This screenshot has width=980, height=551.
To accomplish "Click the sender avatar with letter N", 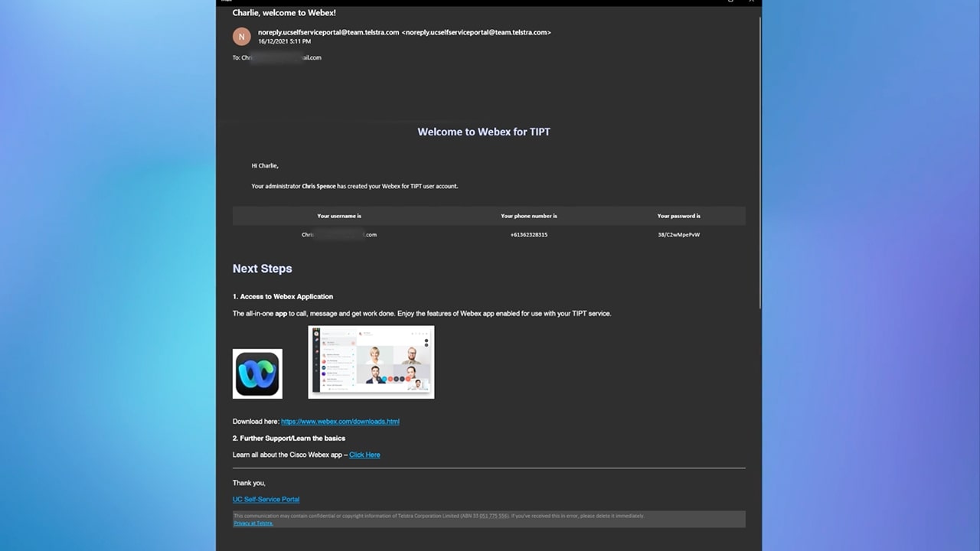I will click(x=242, y=36).
